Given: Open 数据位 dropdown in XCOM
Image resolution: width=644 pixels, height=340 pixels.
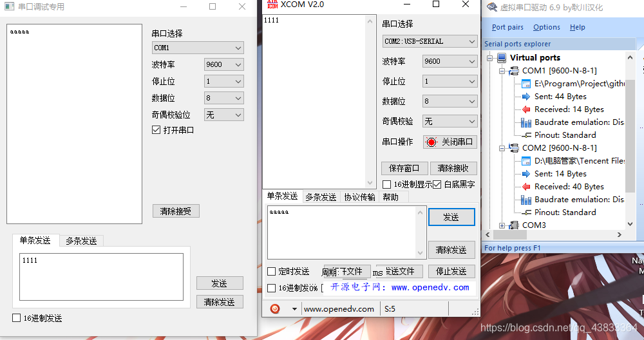Looking at the screenshot, I should 450,101.
